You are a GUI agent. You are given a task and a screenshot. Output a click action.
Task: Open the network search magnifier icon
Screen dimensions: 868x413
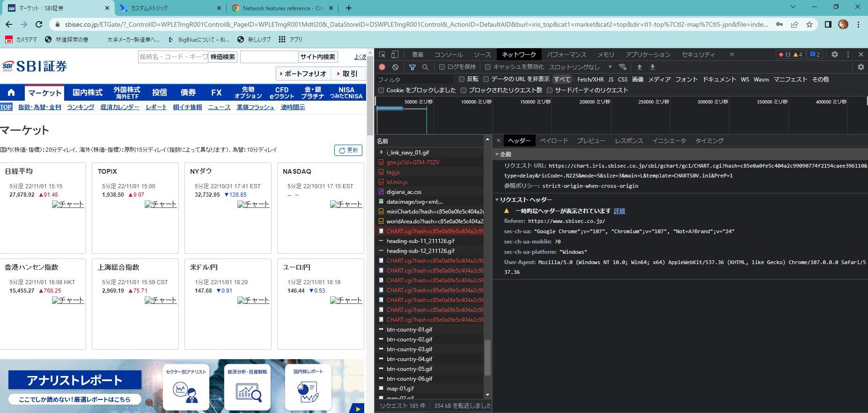(x=425, y=67)
